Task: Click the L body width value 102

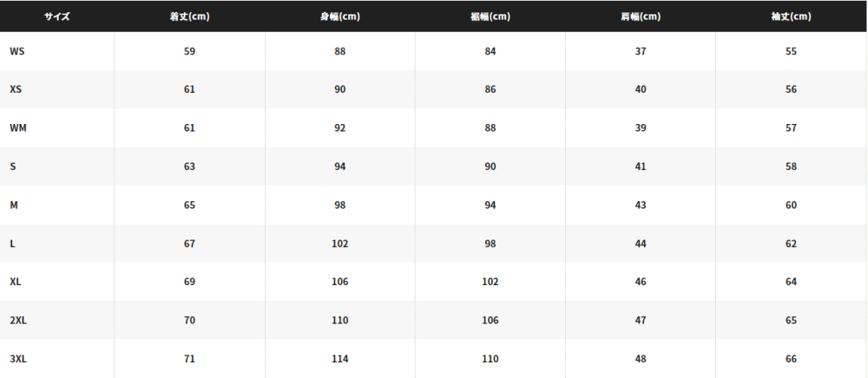Action: point(340,244)
